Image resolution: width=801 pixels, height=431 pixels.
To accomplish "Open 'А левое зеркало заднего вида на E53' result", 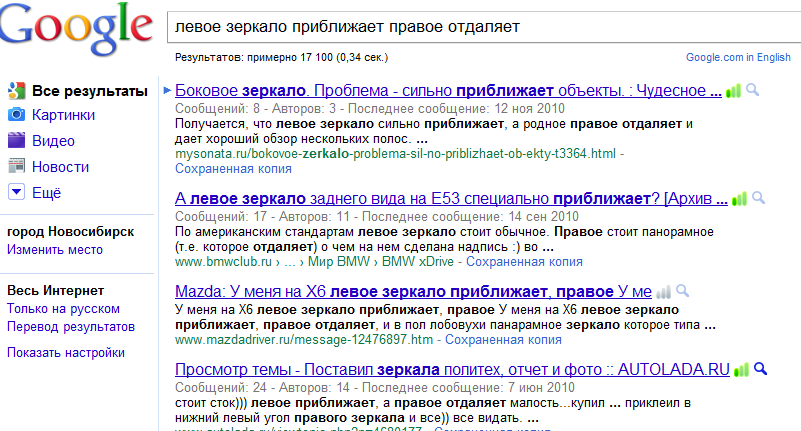I will coord(451,198).
